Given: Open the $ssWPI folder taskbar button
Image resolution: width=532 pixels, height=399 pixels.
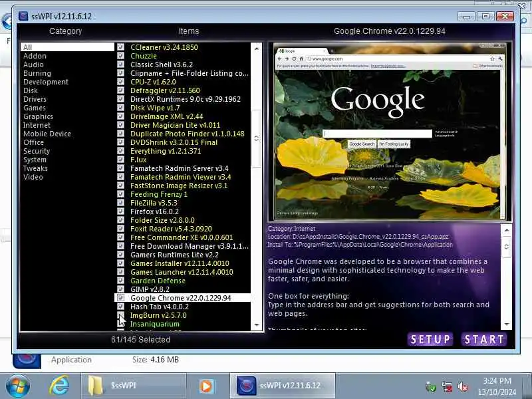Looking at the screenshot, I should coord(134,386).
